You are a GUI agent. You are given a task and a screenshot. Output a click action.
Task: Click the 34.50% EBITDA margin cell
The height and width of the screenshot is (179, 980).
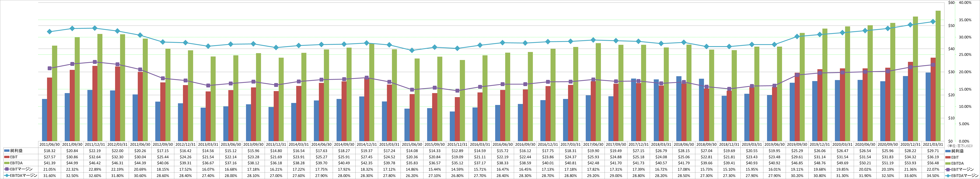[x=933, y=175]
